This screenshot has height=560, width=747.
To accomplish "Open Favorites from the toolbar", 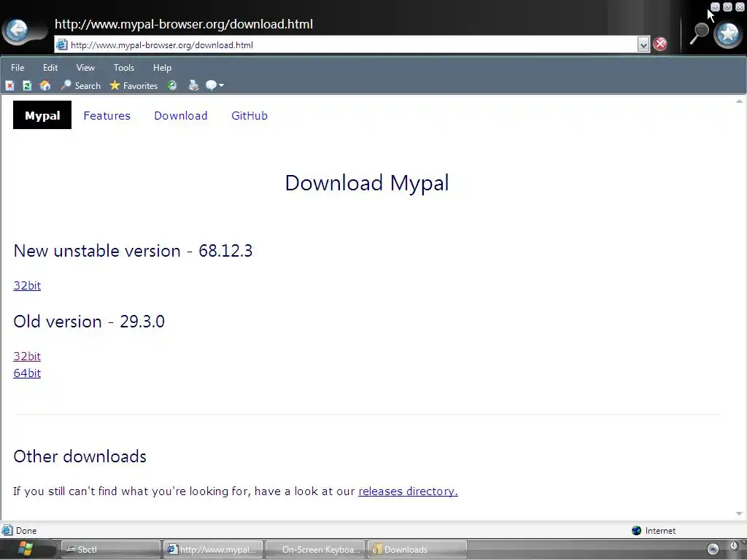I will tap(133, 86).
